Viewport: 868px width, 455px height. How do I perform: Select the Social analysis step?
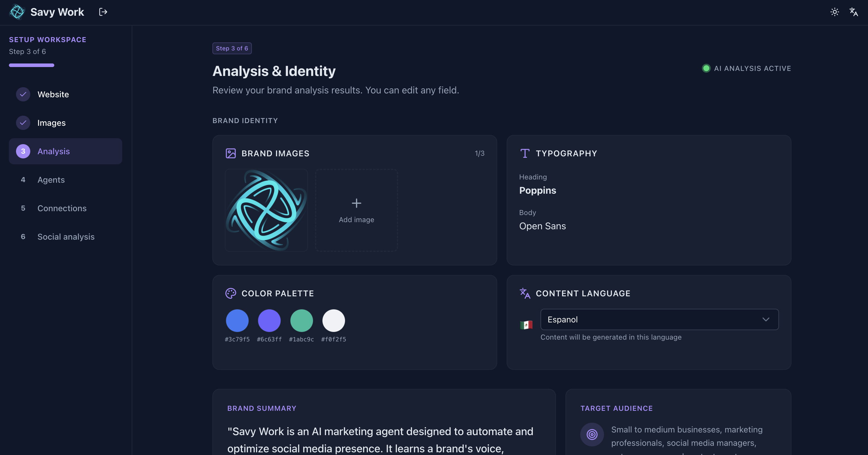[66, 237]
